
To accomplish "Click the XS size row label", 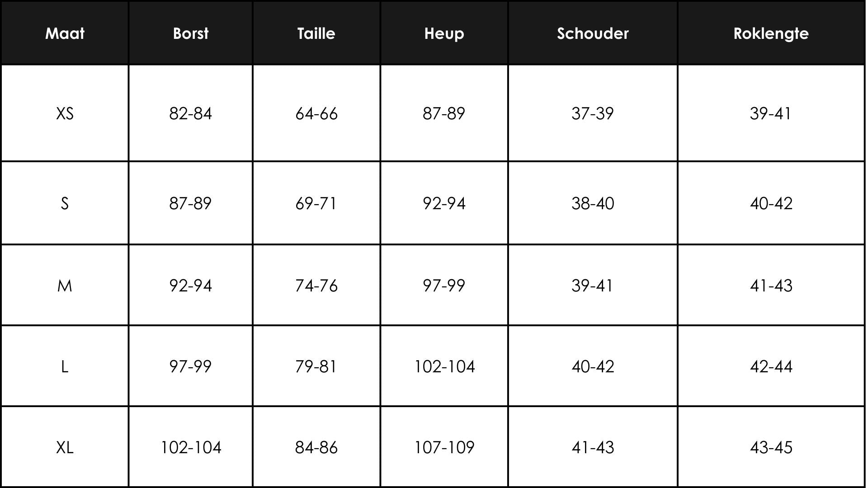I will pos(65,113).
